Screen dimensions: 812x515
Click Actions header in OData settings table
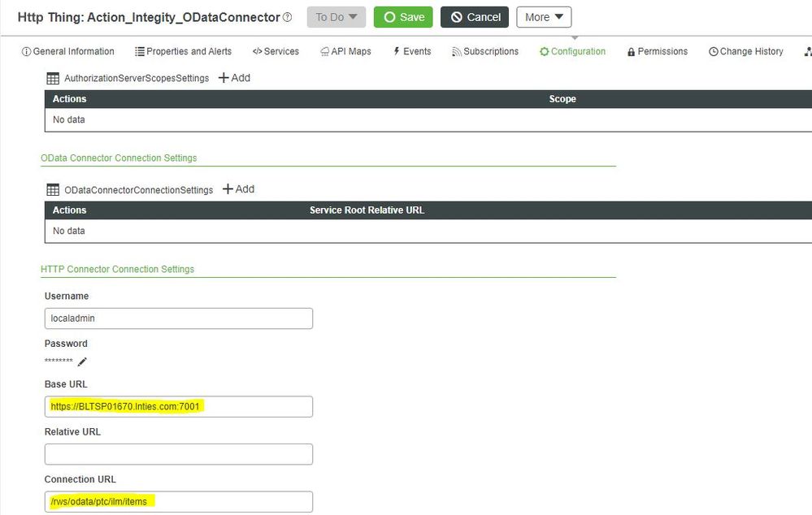click(x=69, y=210)
